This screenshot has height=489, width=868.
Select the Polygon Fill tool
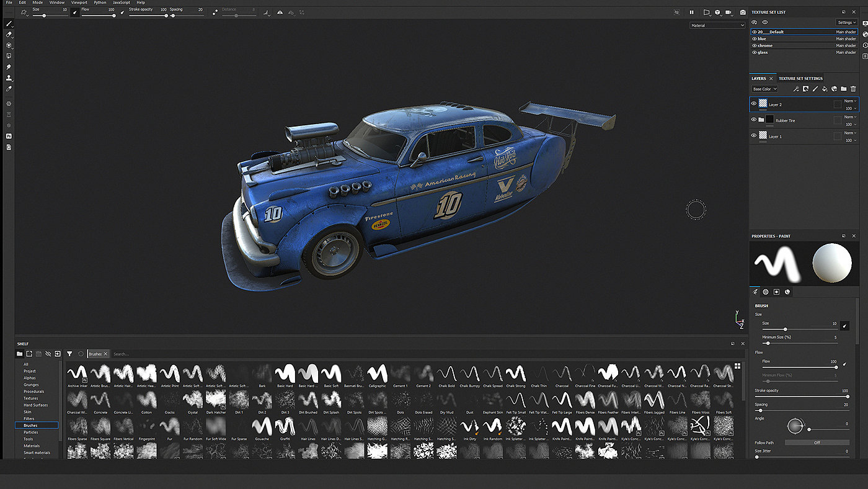coord(9,56)
